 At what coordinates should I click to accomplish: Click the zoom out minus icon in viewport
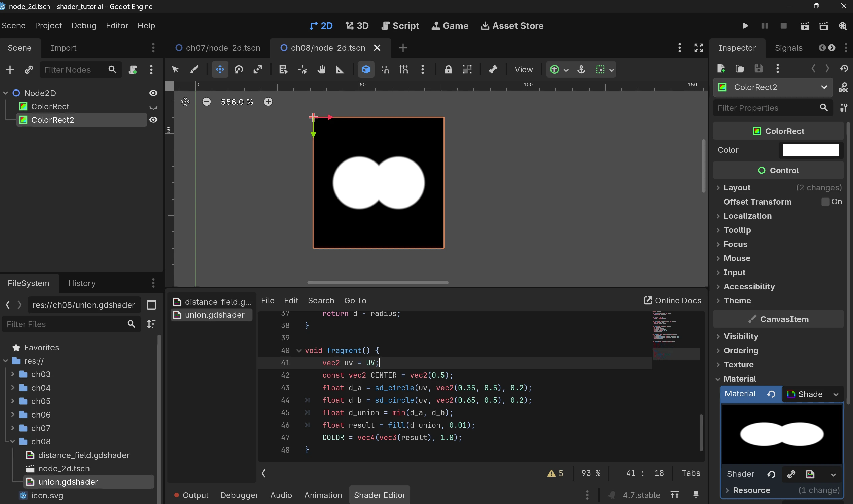pos(207,102)
